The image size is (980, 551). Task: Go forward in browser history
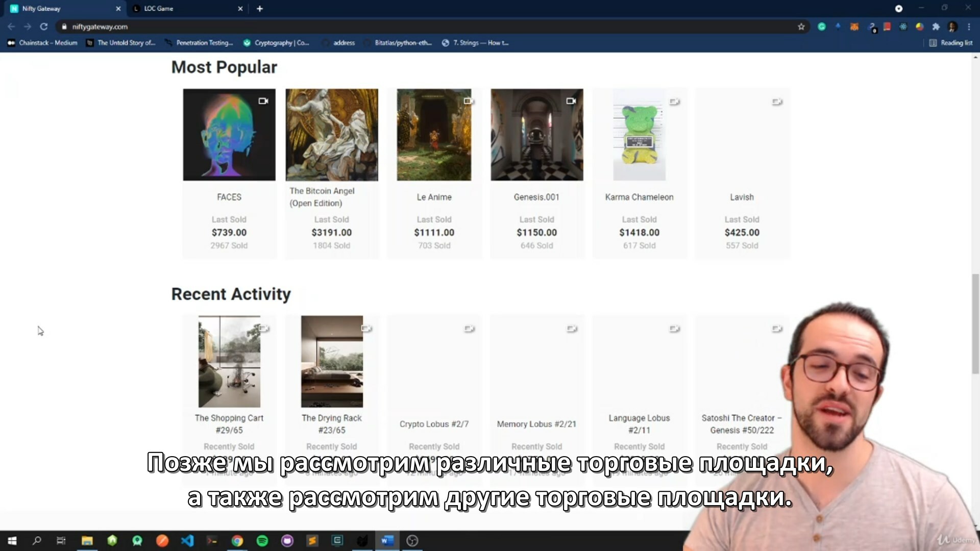(28, 27)
